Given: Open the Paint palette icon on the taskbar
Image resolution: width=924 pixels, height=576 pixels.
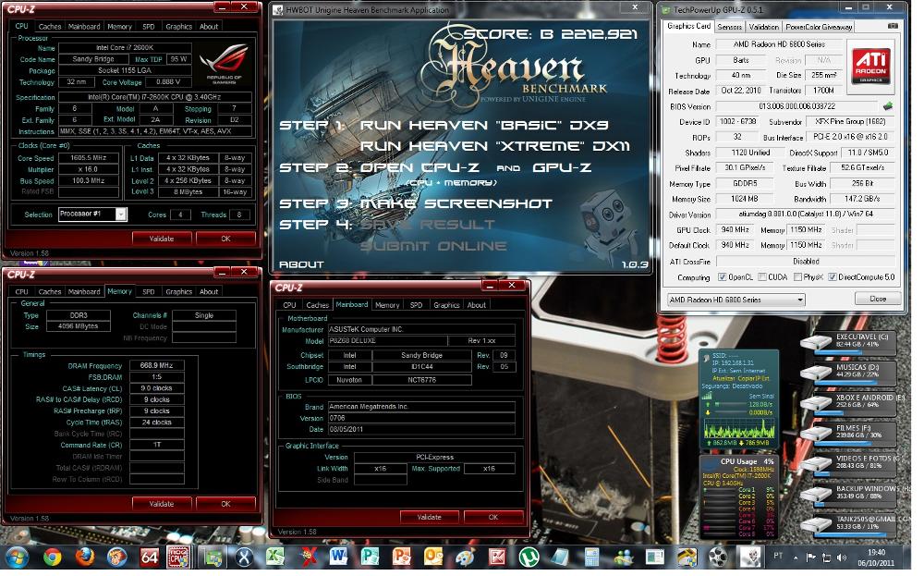Looking at the screenshot, I should [465, 557].
